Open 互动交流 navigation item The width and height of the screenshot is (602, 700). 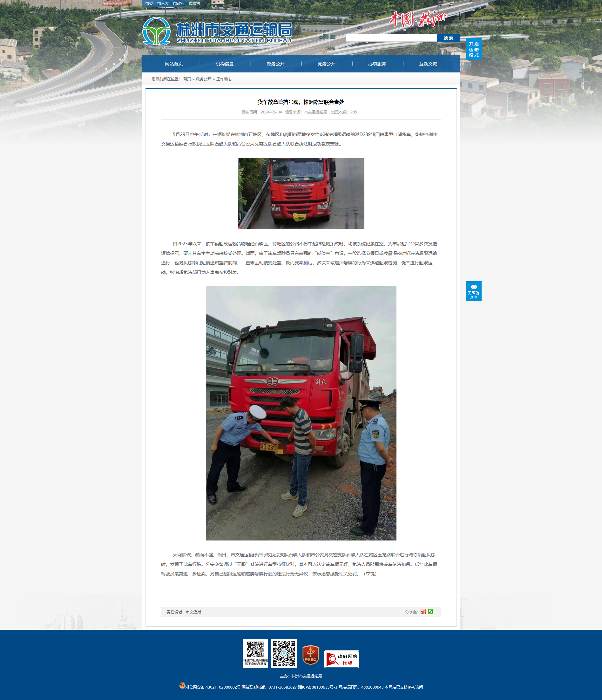tap(428, 64)
